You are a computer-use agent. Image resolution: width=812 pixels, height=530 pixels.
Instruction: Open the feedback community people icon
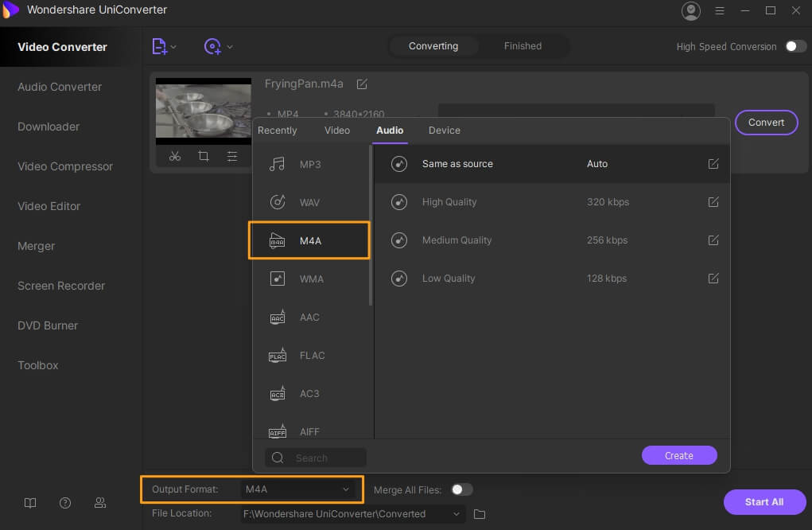(100, 503)
